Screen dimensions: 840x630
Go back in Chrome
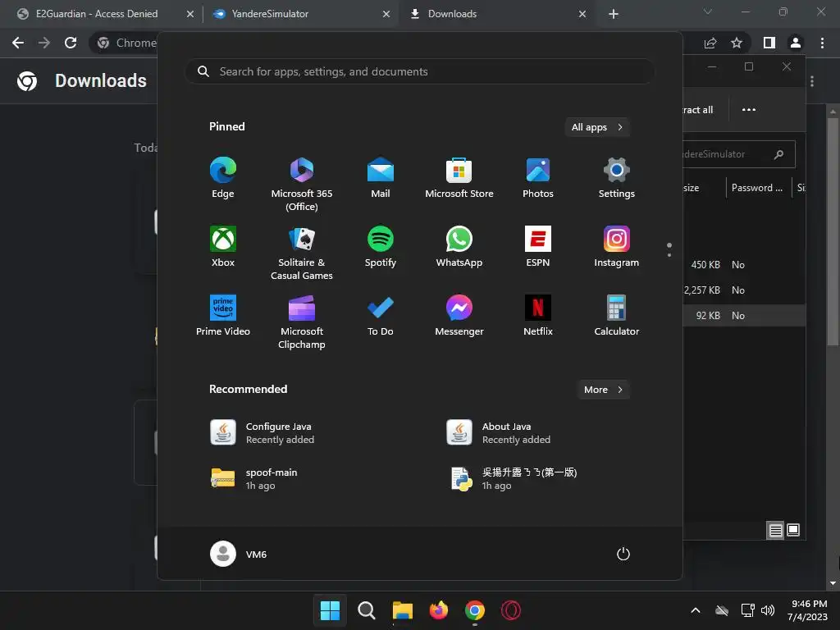click(x=18, y=43)
